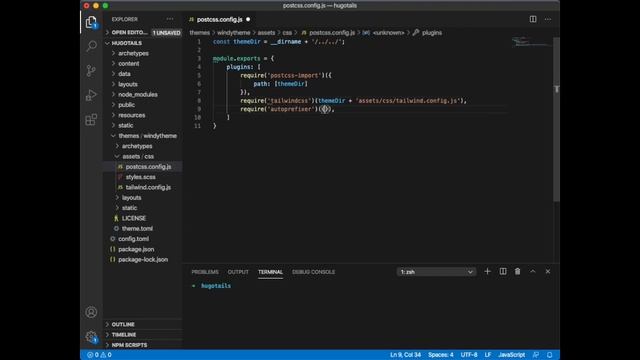640x360 pixels.
Task: Click the plugins breadcrumb item
Action: [432, 33]
